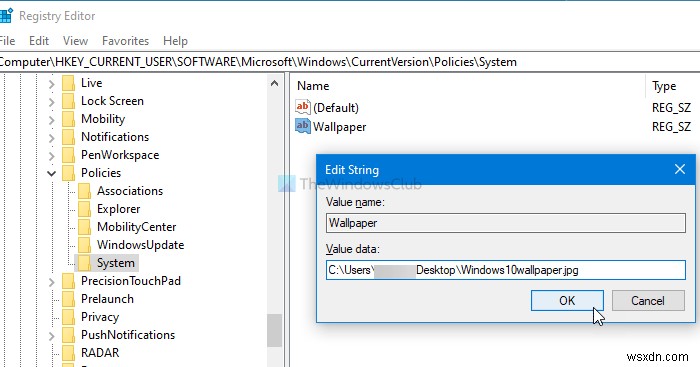Select the Lock Screen folder icon
This screenshot has height=367, width=700.
tap(68, 101)
